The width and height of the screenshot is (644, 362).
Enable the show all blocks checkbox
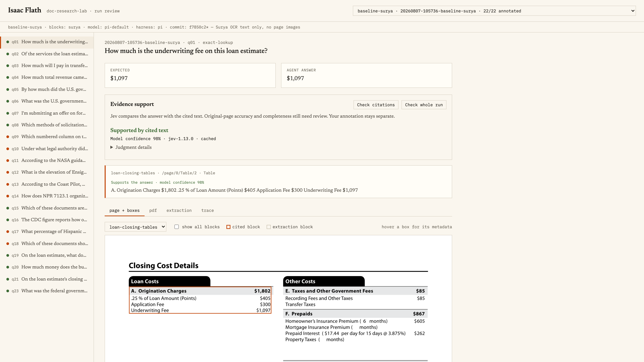pos(176,227)
